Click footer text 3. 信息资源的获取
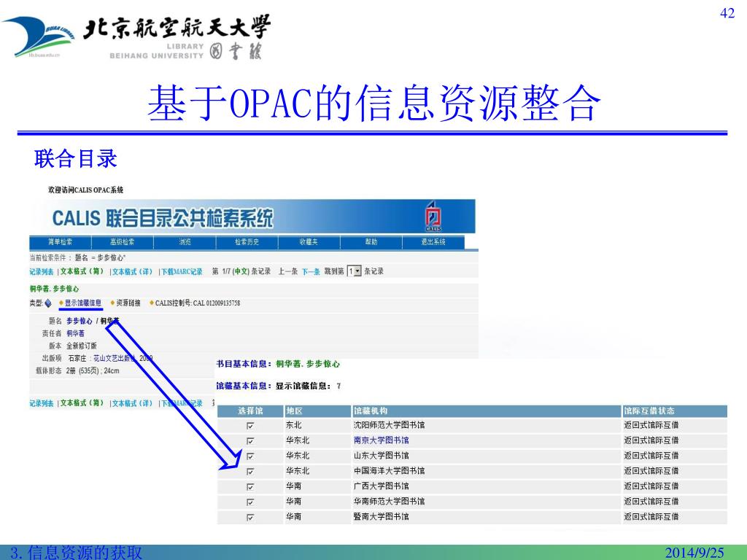This screenshot has height=560, width=747. (76, 553)
